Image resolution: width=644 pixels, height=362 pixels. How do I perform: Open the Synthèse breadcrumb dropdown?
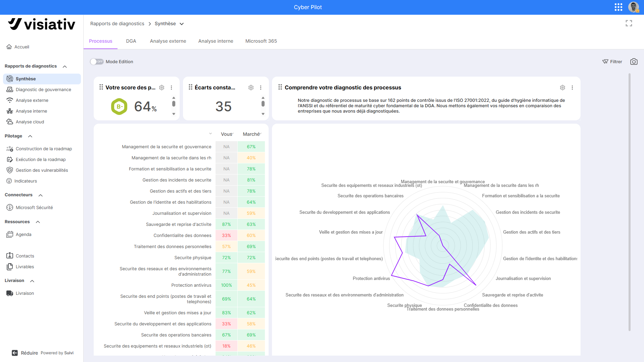182,24
